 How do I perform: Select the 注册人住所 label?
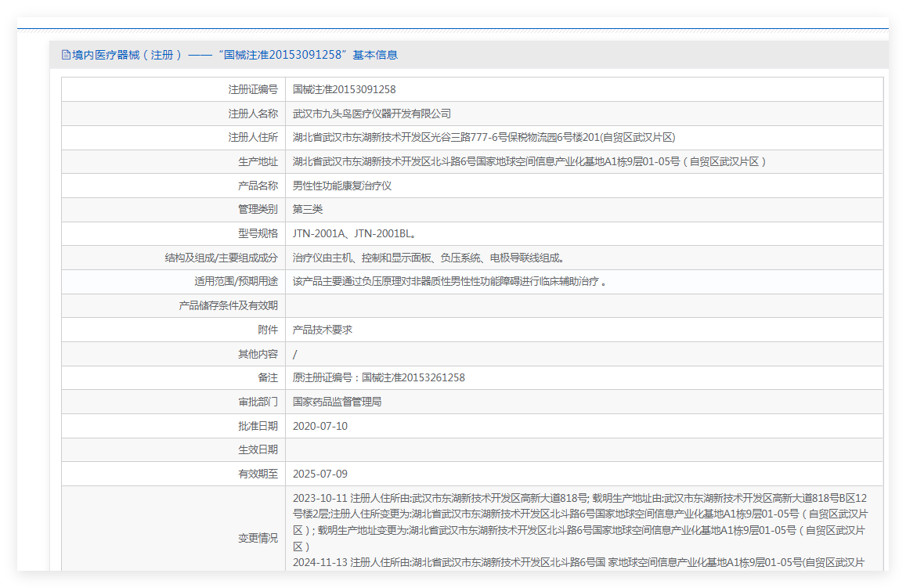253,138
